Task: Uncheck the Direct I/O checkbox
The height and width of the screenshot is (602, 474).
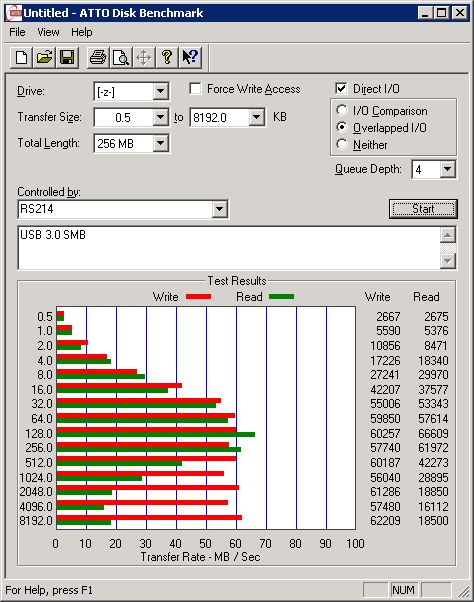Action: coord(341,89)
